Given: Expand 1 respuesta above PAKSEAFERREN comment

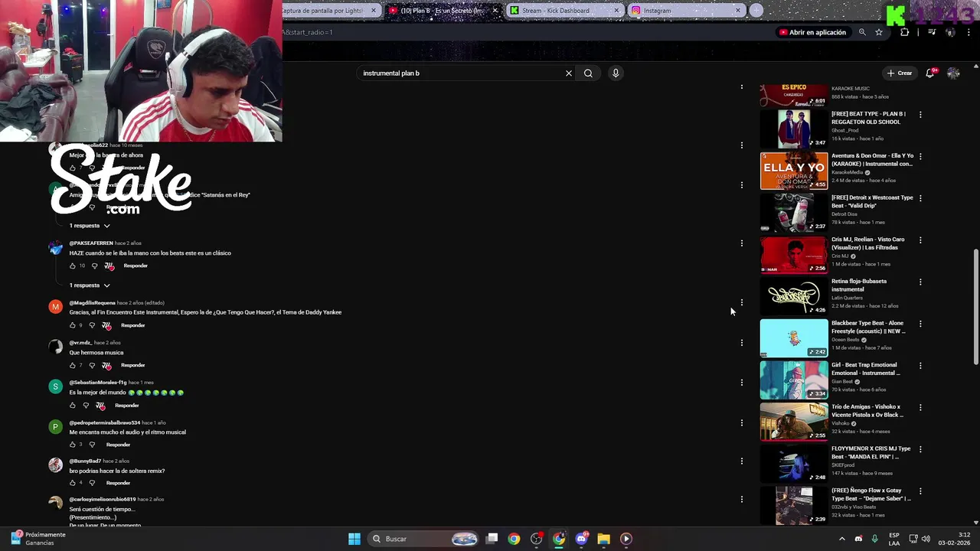Looking at the screenshot, I should coord(90,226).
